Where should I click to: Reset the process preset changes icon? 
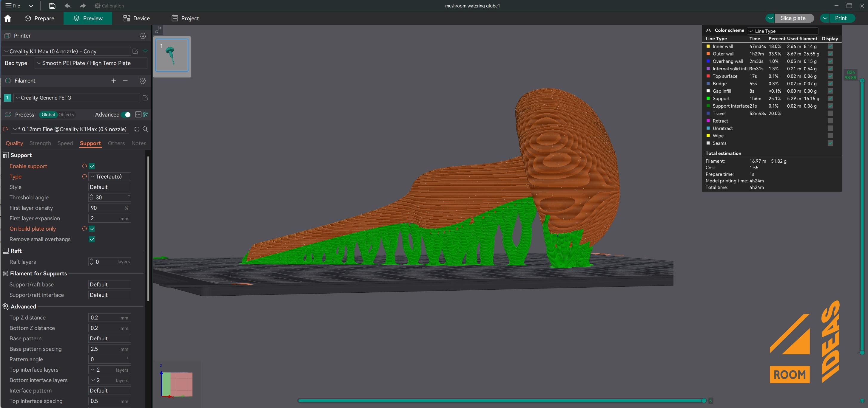5,129
